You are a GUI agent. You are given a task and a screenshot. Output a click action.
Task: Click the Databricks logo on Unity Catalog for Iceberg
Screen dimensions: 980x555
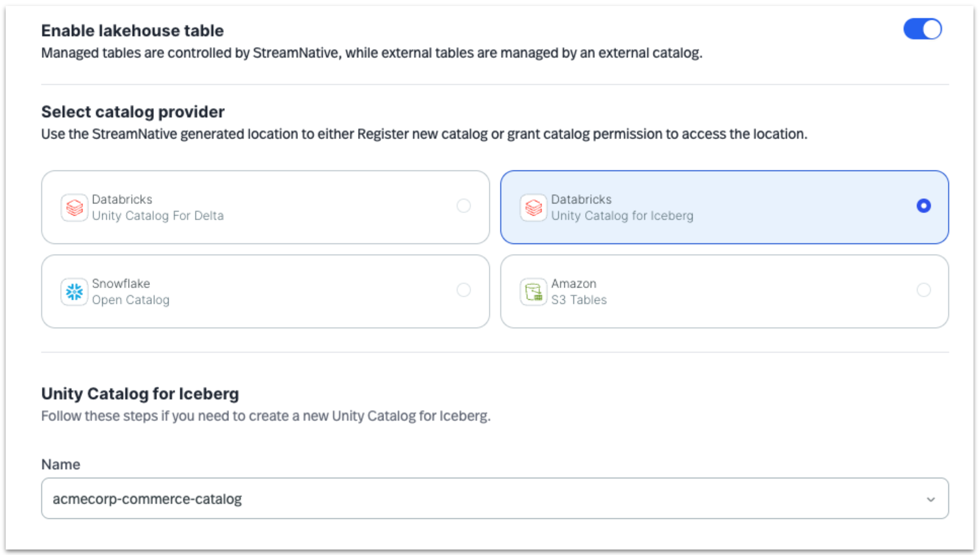[x=533, y=207]
